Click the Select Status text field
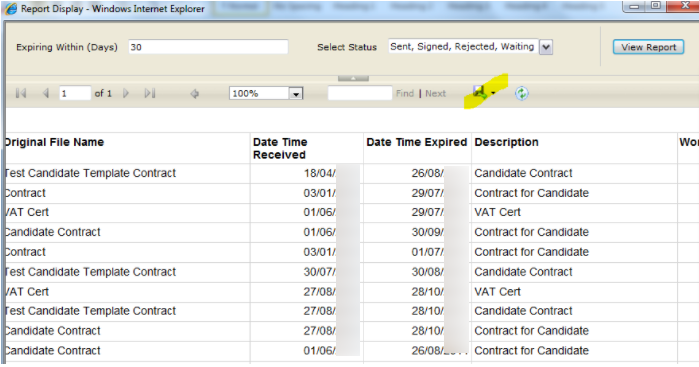699x367 pixels. tap(463, 46)
